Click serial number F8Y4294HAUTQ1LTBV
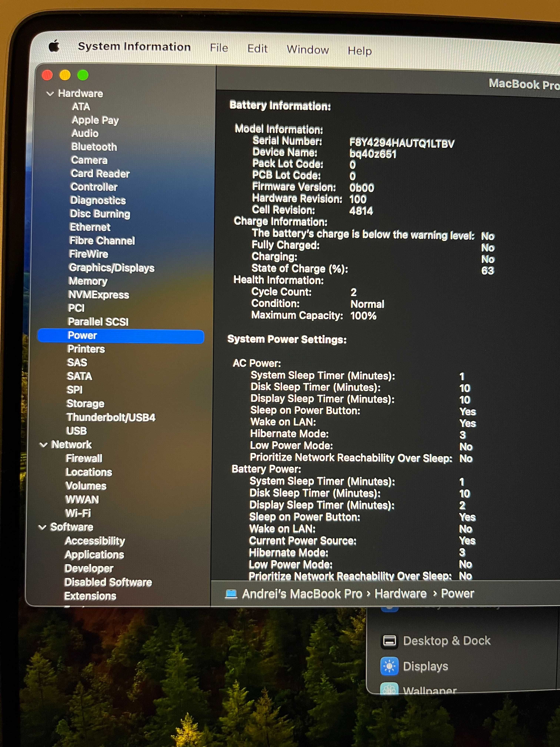 pyautogui.click(x=402, y=144)
